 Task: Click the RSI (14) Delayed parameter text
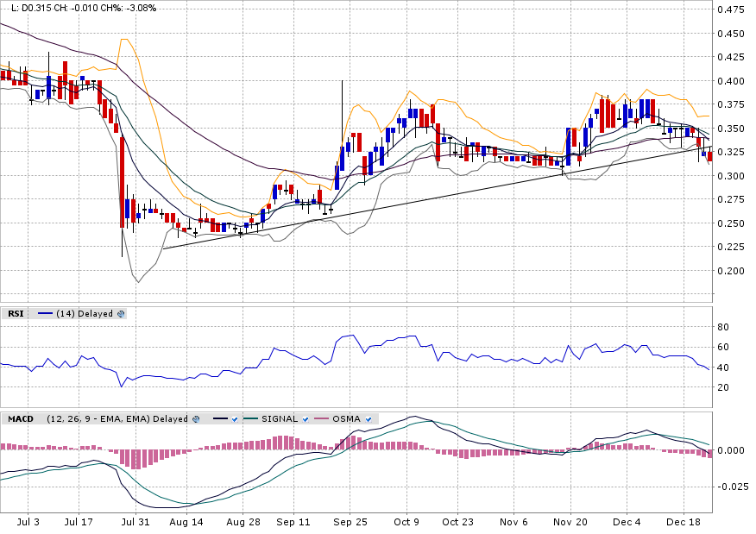(x=85, y=314)
